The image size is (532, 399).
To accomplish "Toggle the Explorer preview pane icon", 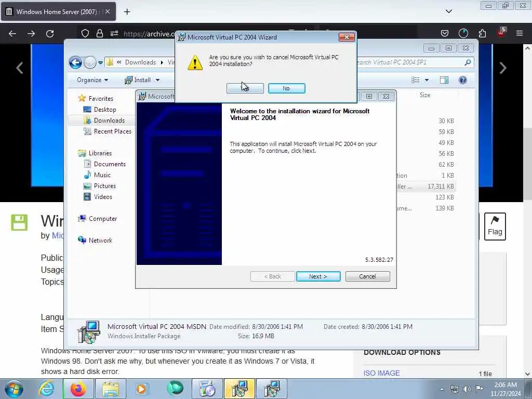I will (444, 80).
